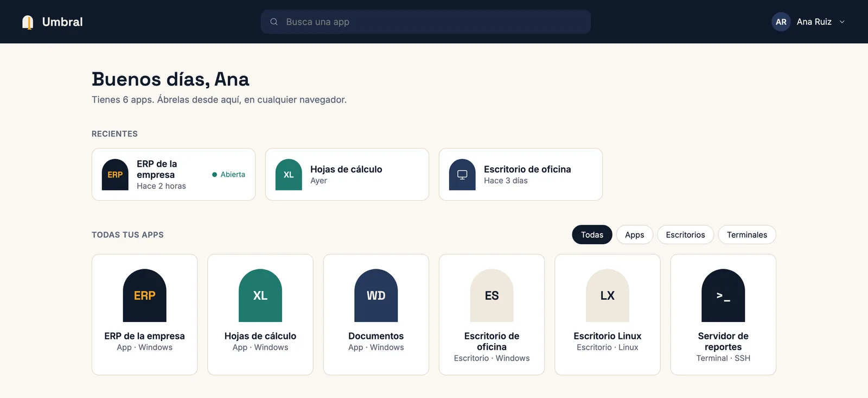868x398 pixels.
Task: Launch the WD Documentos icon
Action: pyautogui.click(x=376, y=295)
